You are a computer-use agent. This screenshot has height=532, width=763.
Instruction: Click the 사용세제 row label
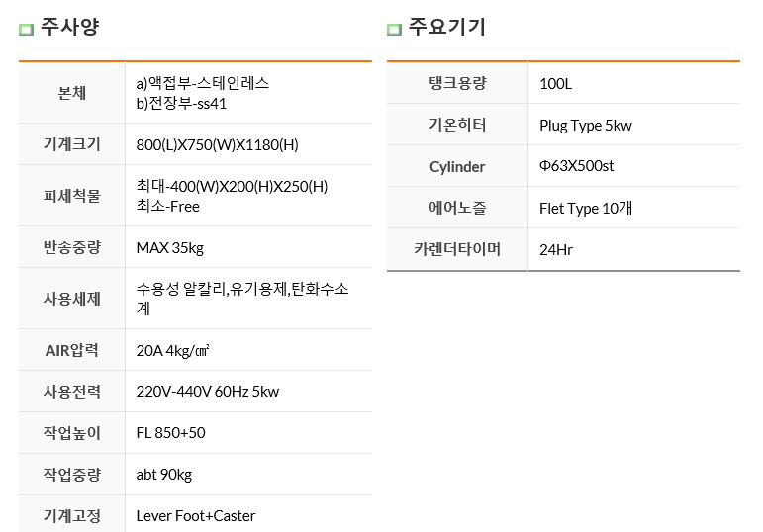click(x=72, y=299)
